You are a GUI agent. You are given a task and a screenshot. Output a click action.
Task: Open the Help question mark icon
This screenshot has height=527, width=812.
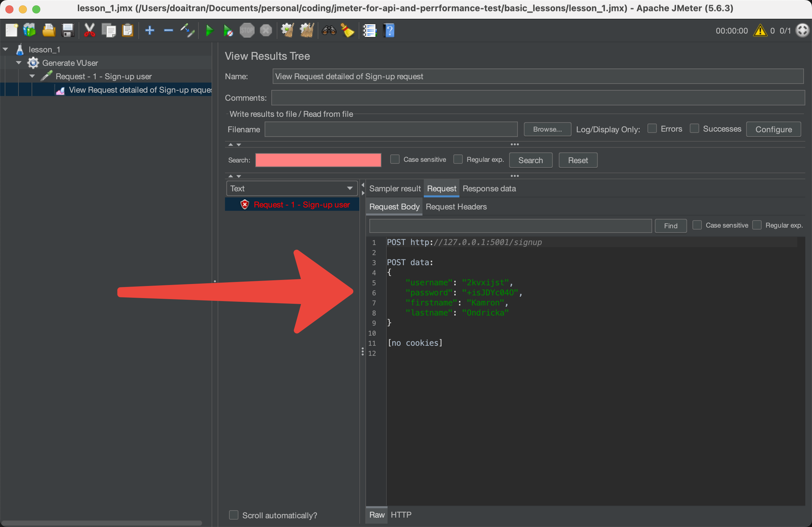[x=389, y=30]
